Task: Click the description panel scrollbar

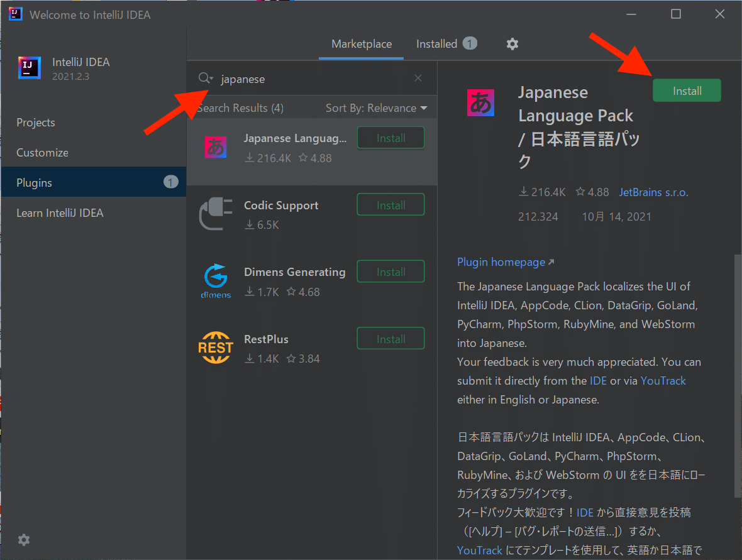Action: (738, 376)
